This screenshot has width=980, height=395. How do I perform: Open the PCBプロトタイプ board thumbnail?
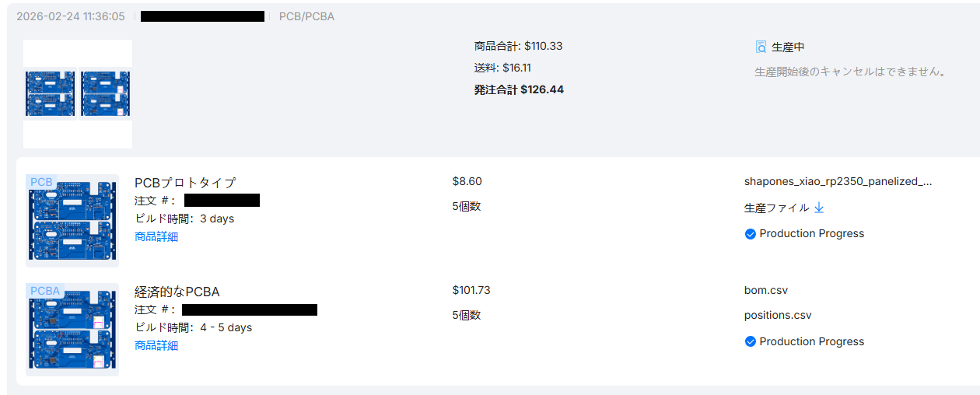72,222
